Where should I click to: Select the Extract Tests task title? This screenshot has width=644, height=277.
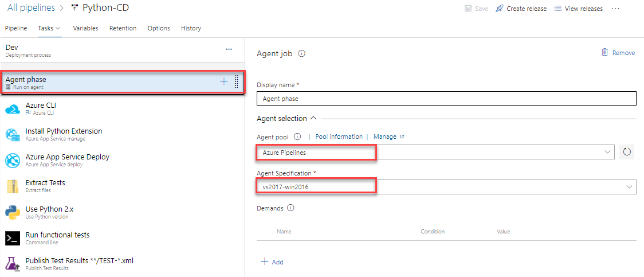click(45, 182)
